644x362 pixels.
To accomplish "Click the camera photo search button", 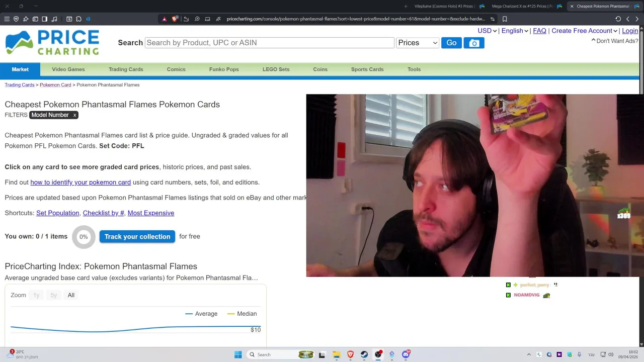I will coord(474,43).
